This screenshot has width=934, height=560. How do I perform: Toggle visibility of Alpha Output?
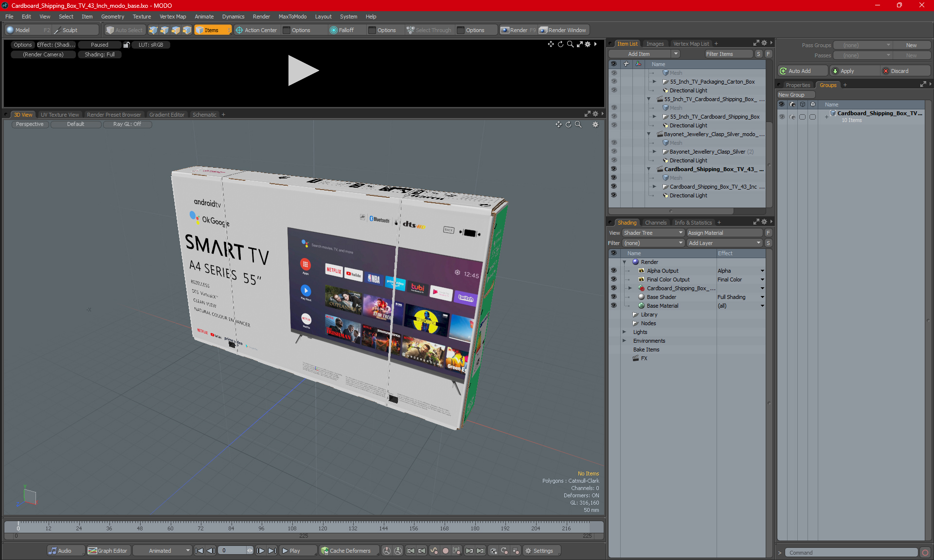point(613,271)
